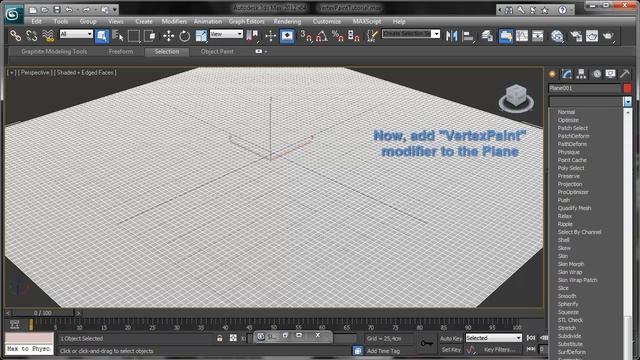Image resolution: width=640 pixels, height=360 pixels.
Task: Open the Curve Editor
Action: pos(522,36)
